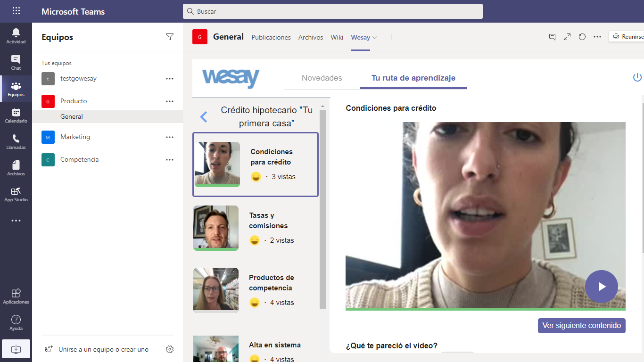The width and height of the screenshot is (644, 362).
Task: Switch to Wiki tab
Action: pos(337,37)
